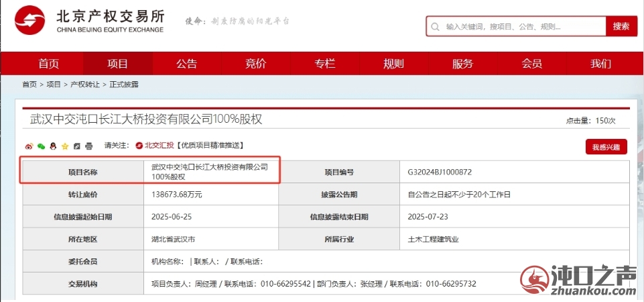644x302 pixels.
Task: Share the project via WeChat icon
Action: pos(41,146)
